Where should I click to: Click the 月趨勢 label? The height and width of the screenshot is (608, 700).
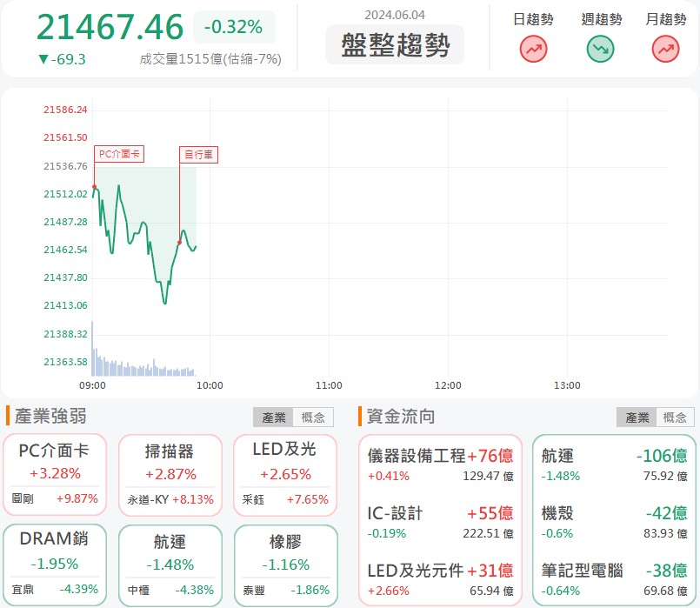click(665, 19)
